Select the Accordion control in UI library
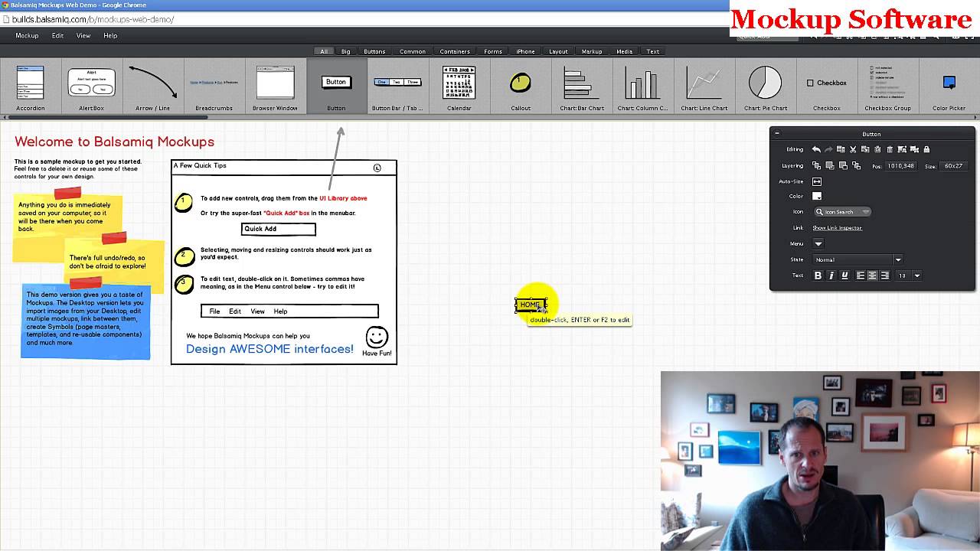The width and height of the screenshot is (980, 551). pyautogui.click(x=31, y=88)
